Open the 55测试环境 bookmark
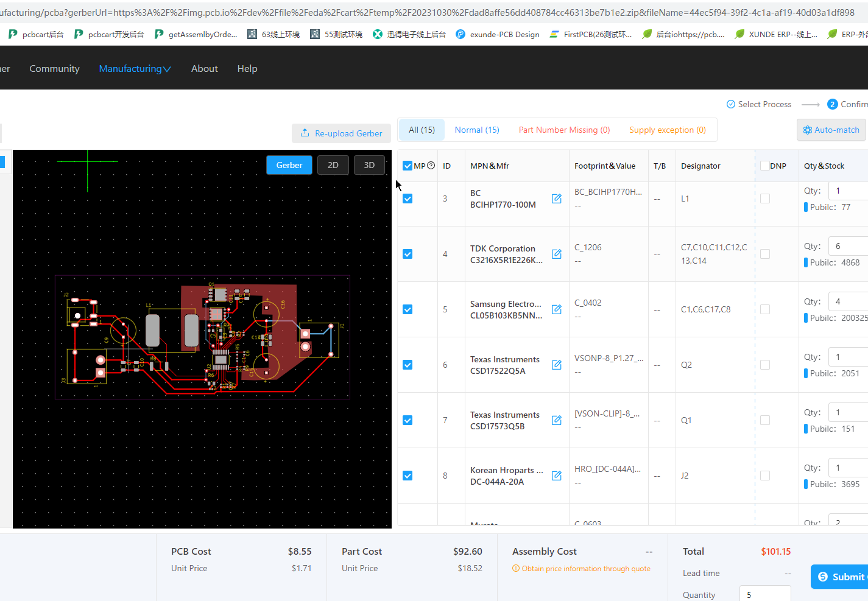The width and height of the screenshot is (868, 601). (336, 34)
